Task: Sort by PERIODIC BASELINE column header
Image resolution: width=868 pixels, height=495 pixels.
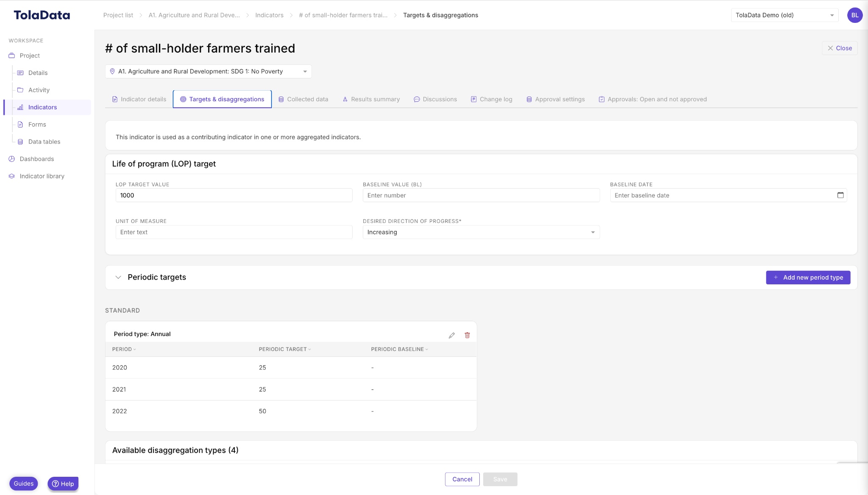Action: click(399, 349)
